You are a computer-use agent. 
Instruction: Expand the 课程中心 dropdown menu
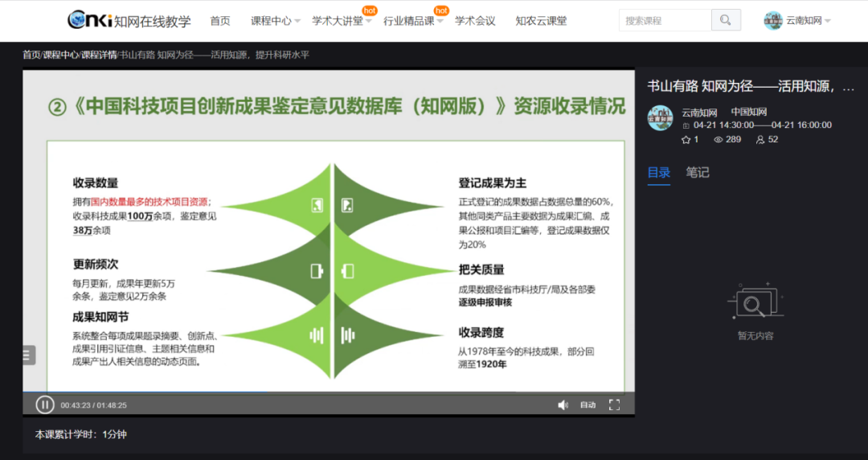[275, 21]
